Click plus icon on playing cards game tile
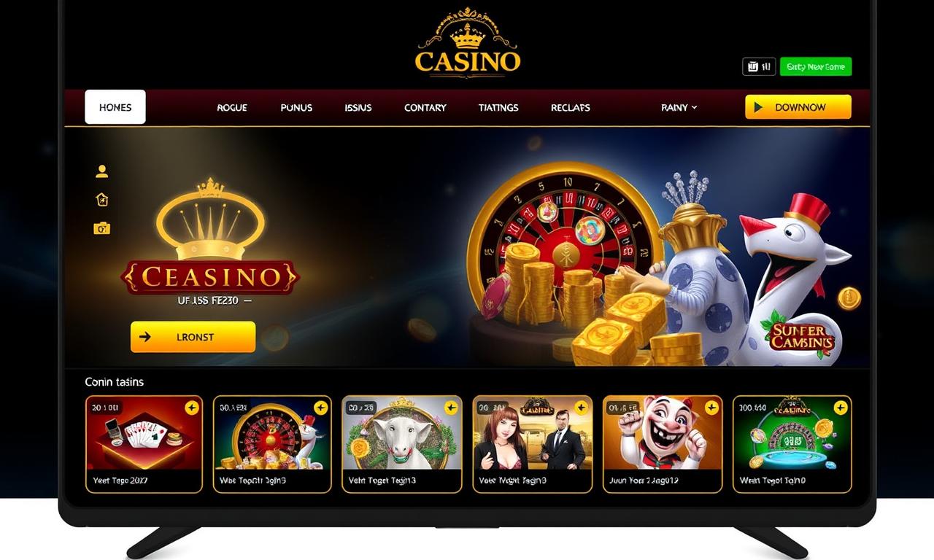The height and width of the screenshot is (560, 934). 192,408
